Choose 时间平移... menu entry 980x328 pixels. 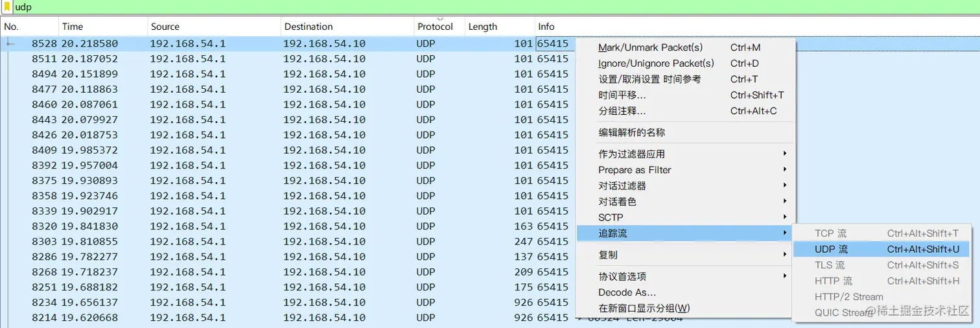(685, 95)
